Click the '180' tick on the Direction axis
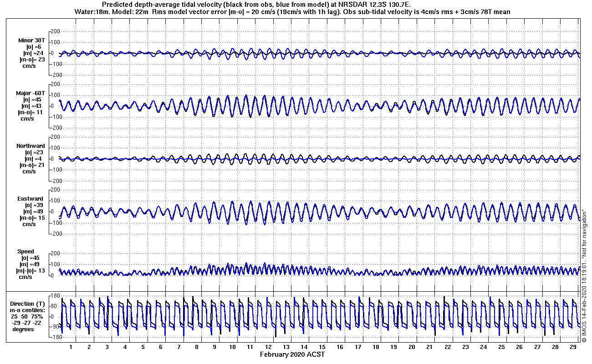Image resolution: width=592 pixels, height=364 pixels. (56, 295)
